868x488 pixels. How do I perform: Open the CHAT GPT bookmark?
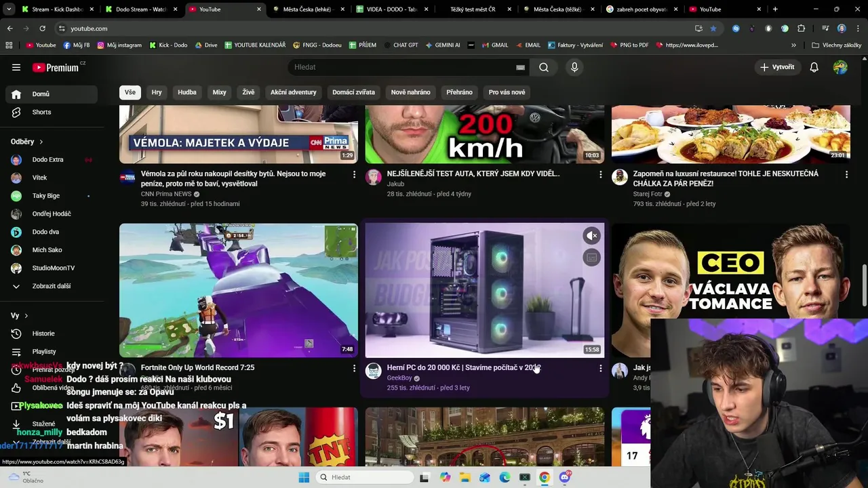tap(400, 45)
